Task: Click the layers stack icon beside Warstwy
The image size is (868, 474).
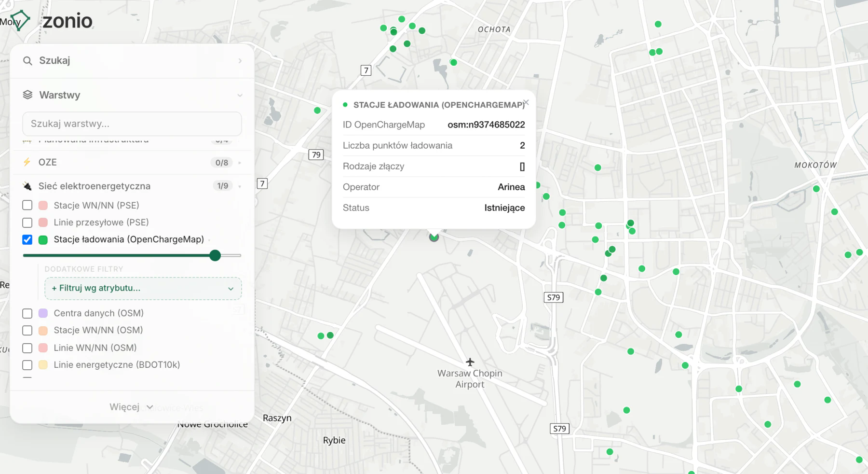Action: point(27,95)
